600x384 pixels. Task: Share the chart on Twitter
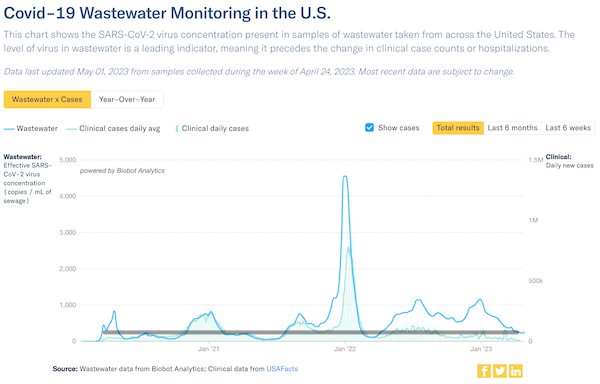coord(500,371)
